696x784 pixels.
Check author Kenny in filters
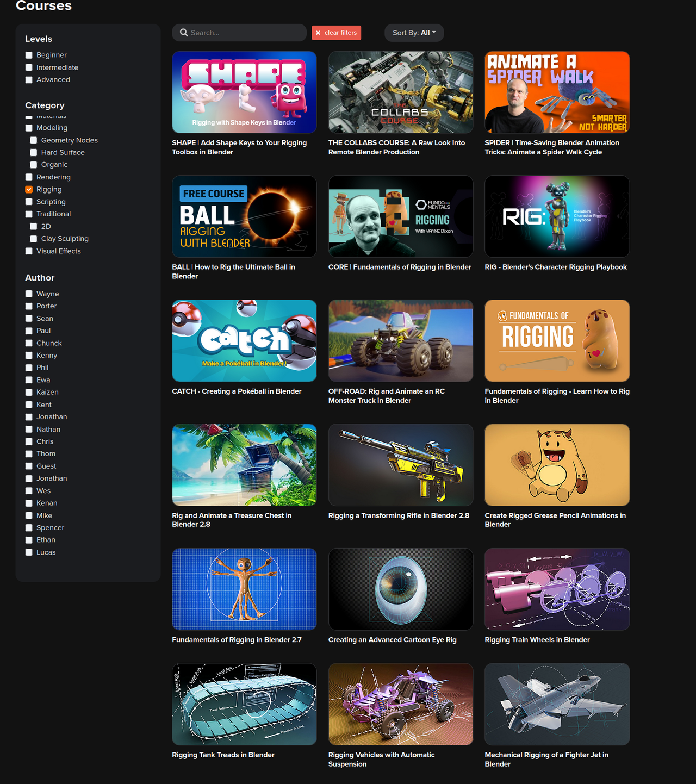click(29, 356)
